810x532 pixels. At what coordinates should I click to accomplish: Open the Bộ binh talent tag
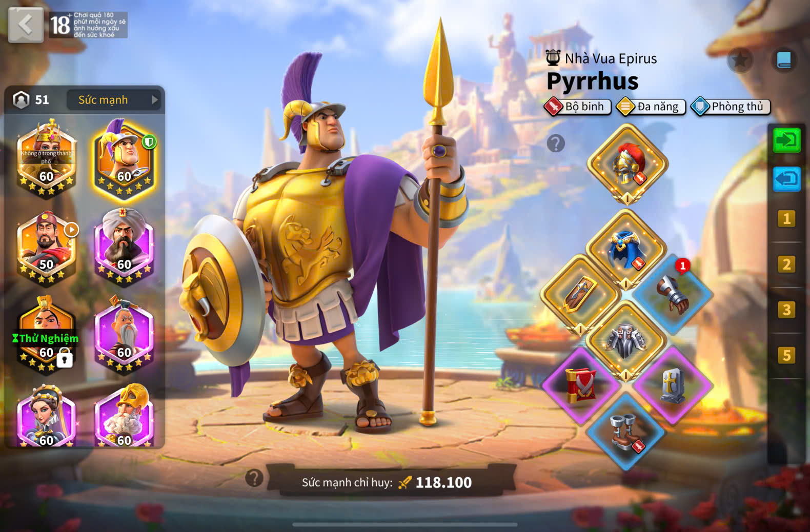point(578,107)
